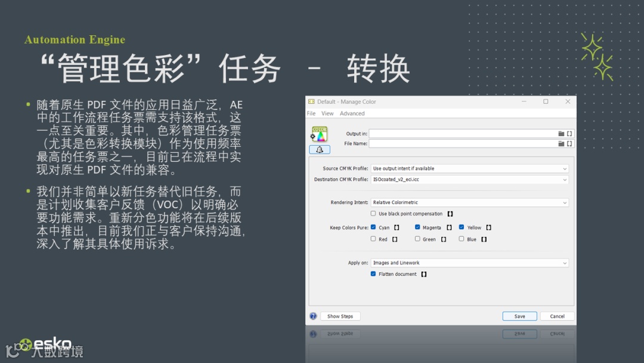Open the Advanced menu

click(352, 113)
